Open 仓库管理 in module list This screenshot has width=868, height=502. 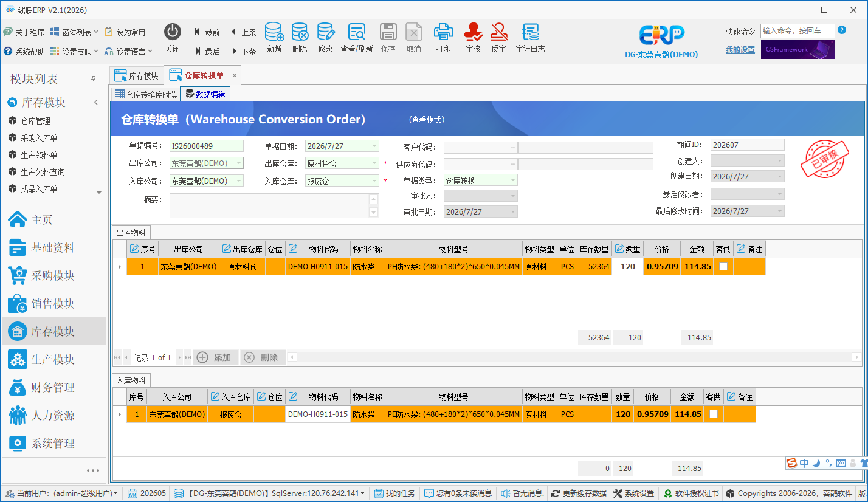point(35,121)
